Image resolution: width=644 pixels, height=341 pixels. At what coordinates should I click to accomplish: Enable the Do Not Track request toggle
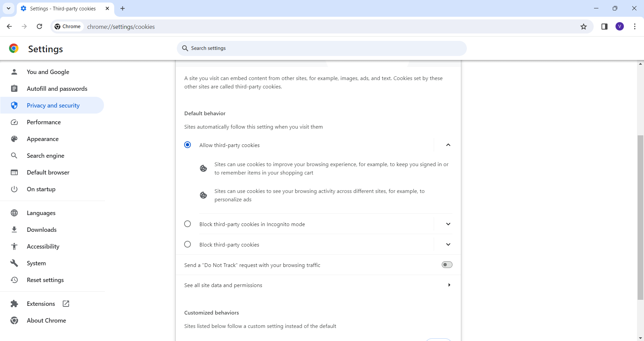(x=447, y=264)
